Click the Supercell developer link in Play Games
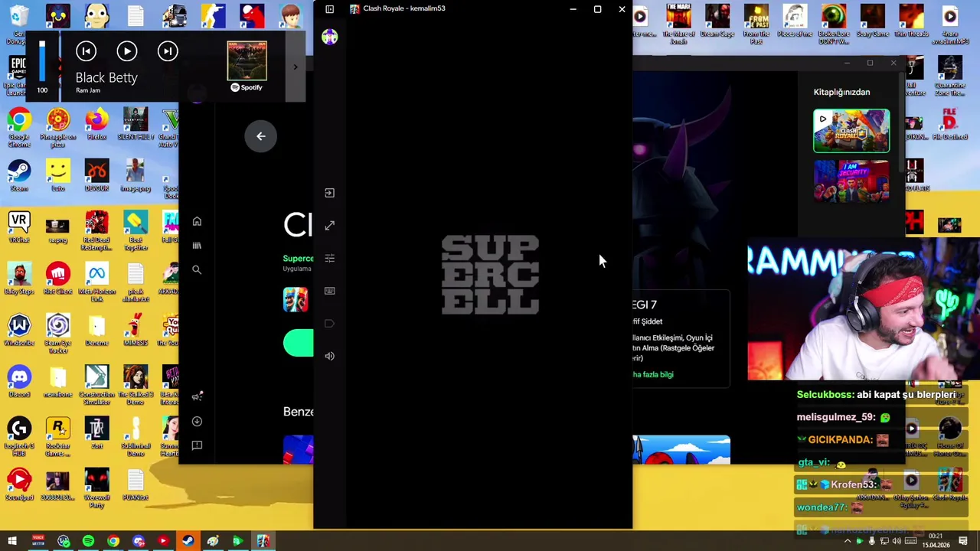Image resolution: width=980 pixels, height=551 pixels. pyautogui.click(x=298, y=259)
